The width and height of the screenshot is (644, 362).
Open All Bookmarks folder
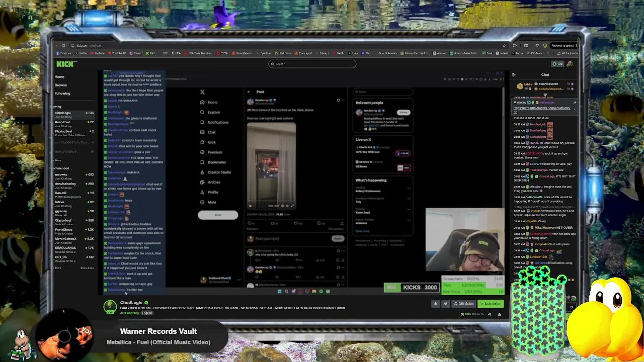tap(568, 53)
